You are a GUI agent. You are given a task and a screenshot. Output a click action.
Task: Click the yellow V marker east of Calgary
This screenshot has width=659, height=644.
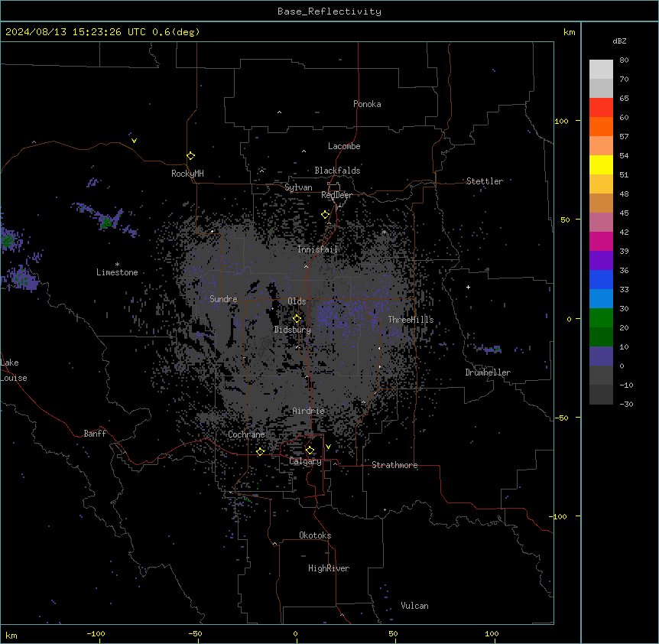click(x=328, y=447)
